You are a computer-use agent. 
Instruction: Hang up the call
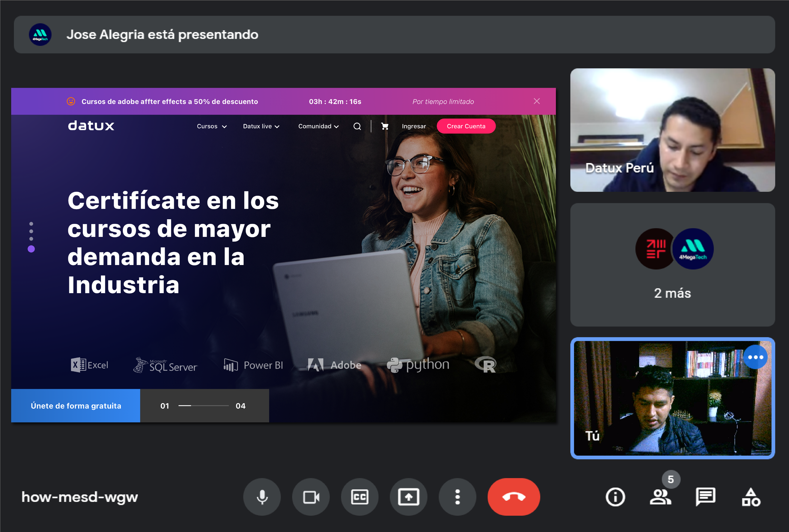click(514, 497)
